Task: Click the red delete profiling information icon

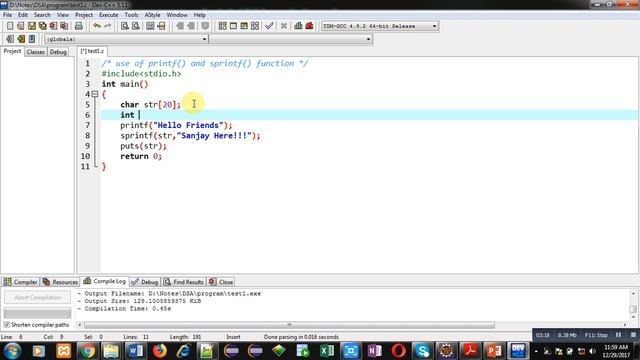Action: click(309, 26)
